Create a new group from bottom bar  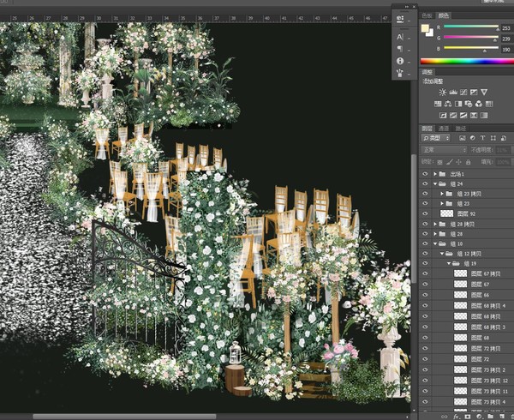[x=490, y=417]
